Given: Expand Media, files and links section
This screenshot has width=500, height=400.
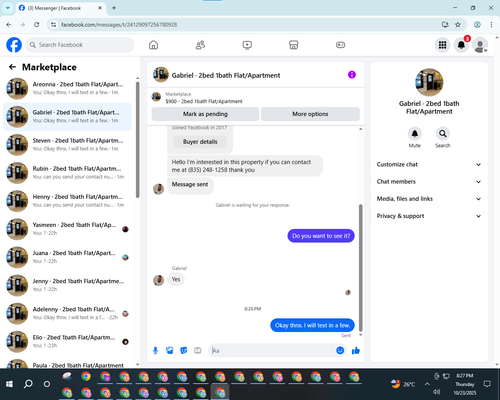Looking at the screenshot, I should (429, 199).
